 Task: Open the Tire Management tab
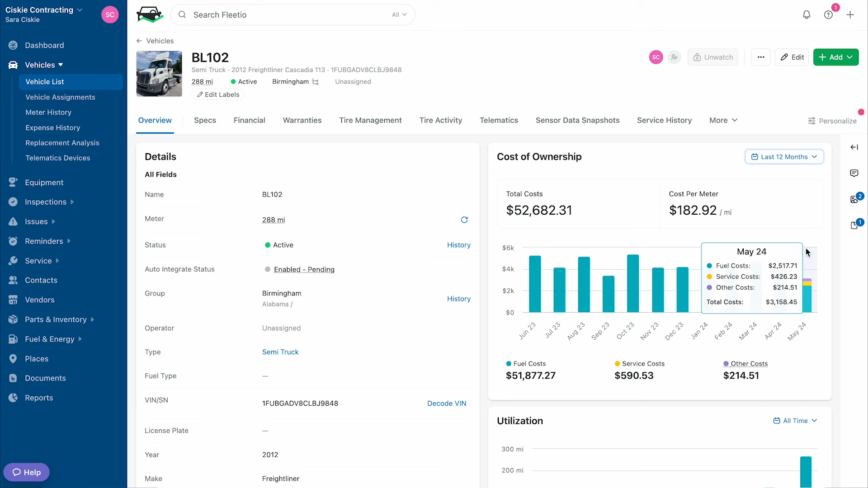[x=370, y=120]
